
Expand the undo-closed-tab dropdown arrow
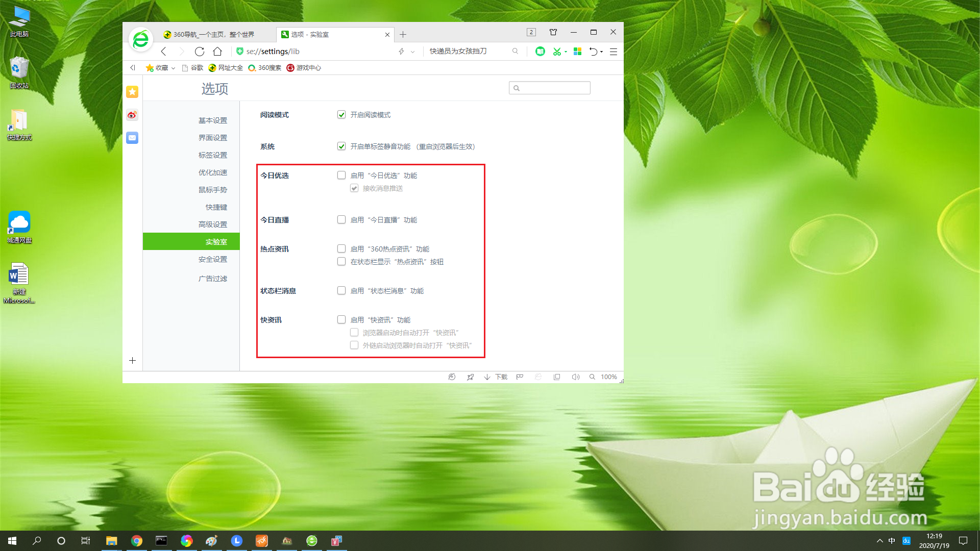tap(602, 52)
